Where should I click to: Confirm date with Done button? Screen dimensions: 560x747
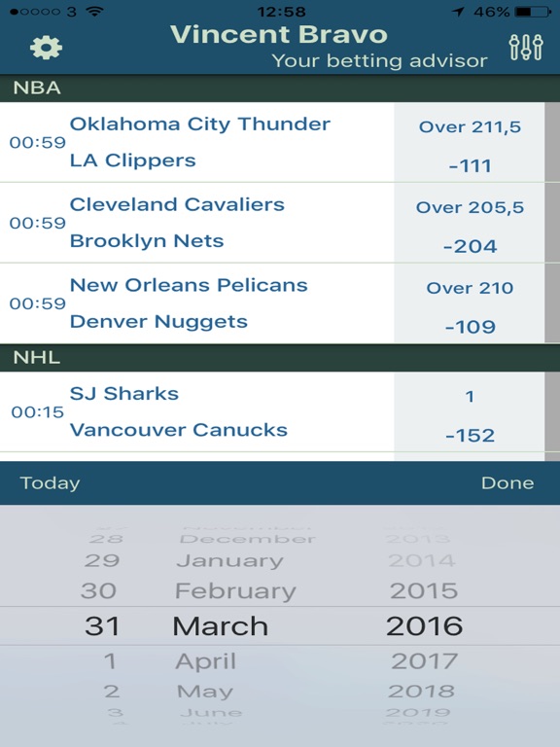(x=507, y=483)
